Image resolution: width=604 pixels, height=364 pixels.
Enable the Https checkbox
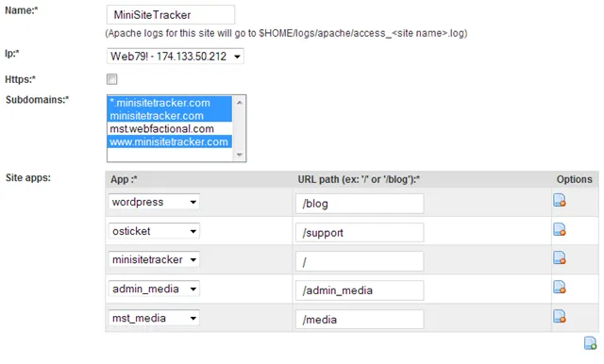(111, 79)
